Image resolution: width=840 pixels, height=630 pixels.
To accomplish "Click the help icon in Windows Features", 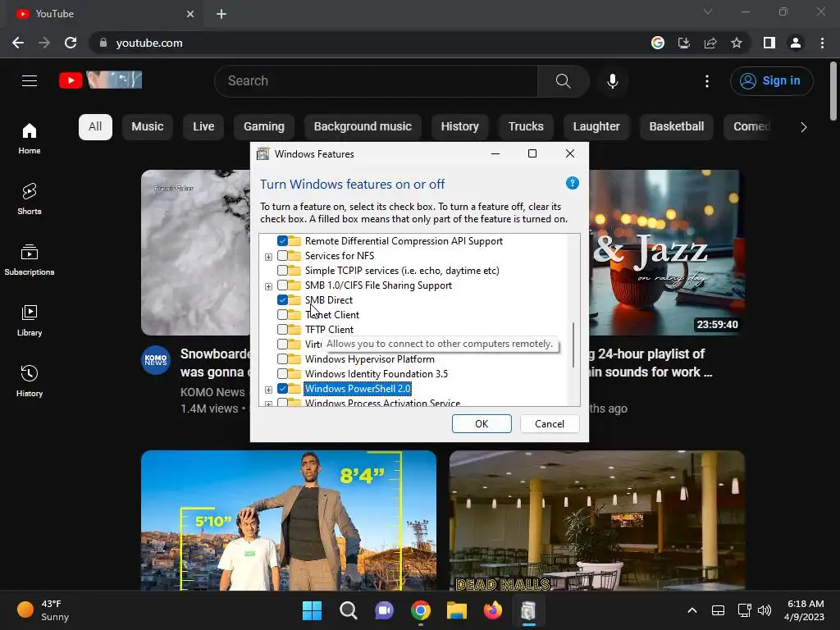I will click(572, 183).
